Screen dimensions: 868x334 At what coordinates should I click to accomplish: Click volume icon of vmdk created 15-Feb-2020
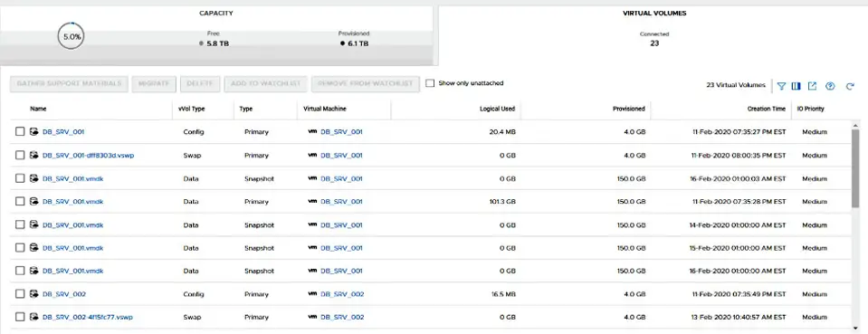[33, 248]
